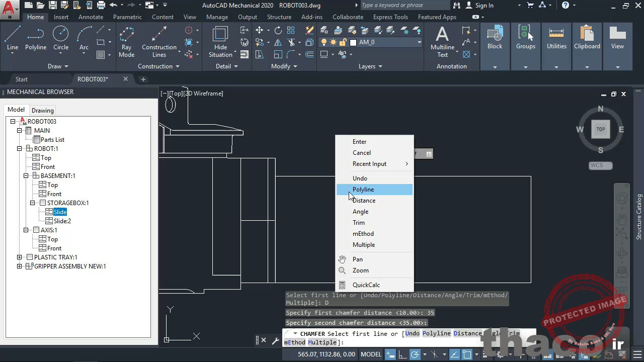
Task: Open Recent Input submenu
Action: [x=375, y=164]
